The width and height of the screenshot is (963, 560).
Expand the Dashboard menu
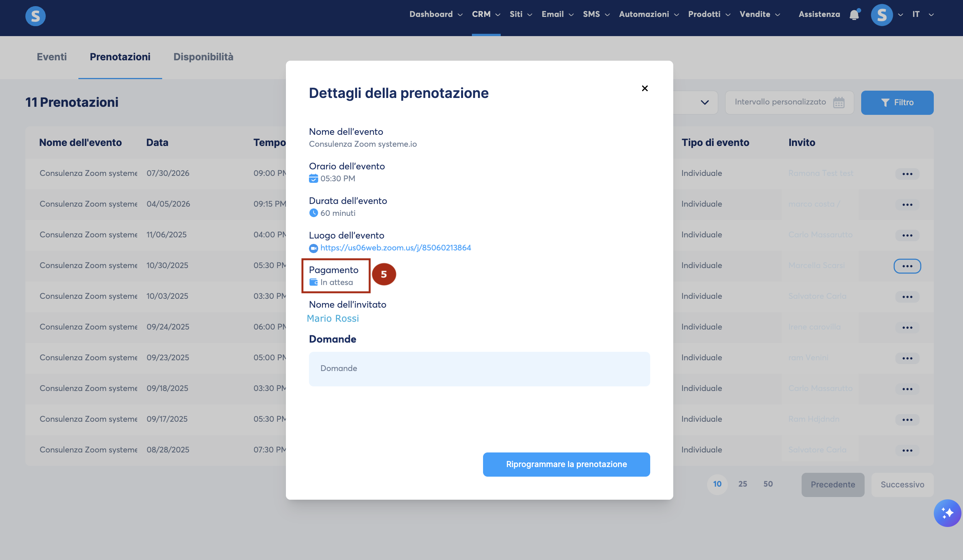click(x=436, y=14)
